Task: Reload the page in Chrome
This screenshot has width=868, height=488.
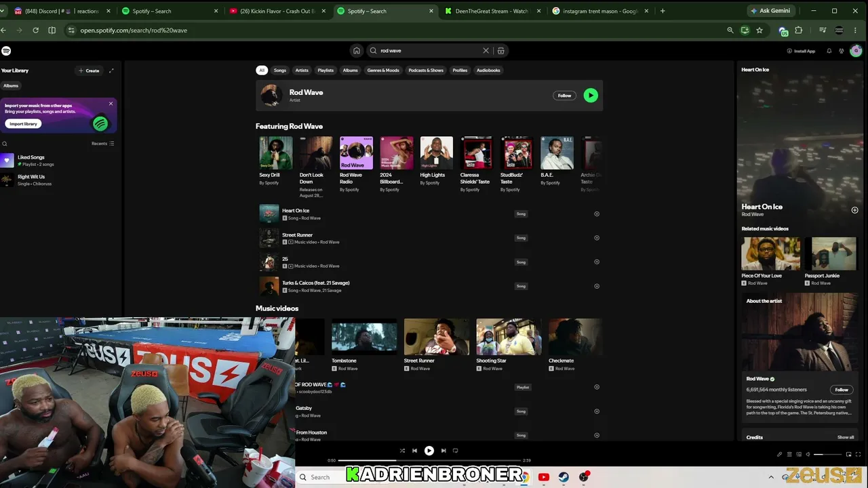Action: [35, 30]
